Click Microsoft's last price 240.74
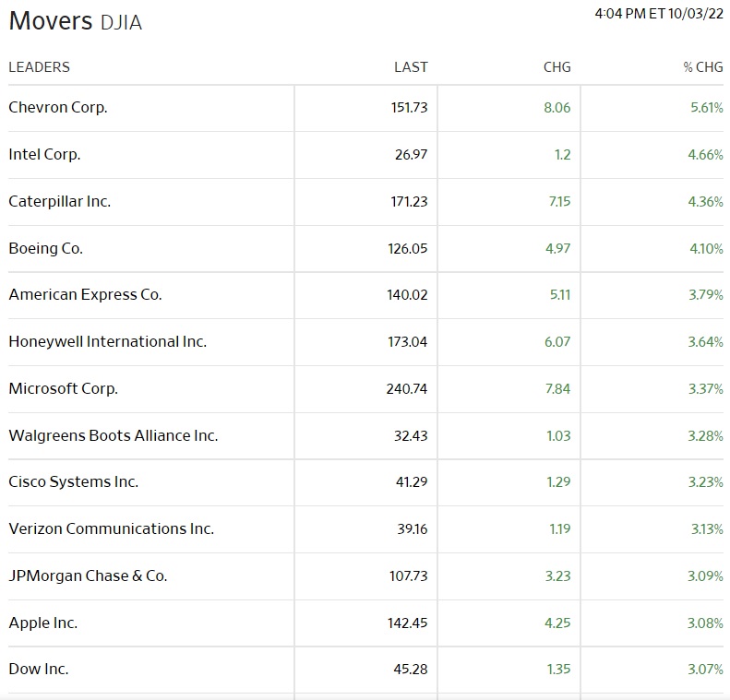The height and width of the screenshot is (700, 730). (407, 388)
